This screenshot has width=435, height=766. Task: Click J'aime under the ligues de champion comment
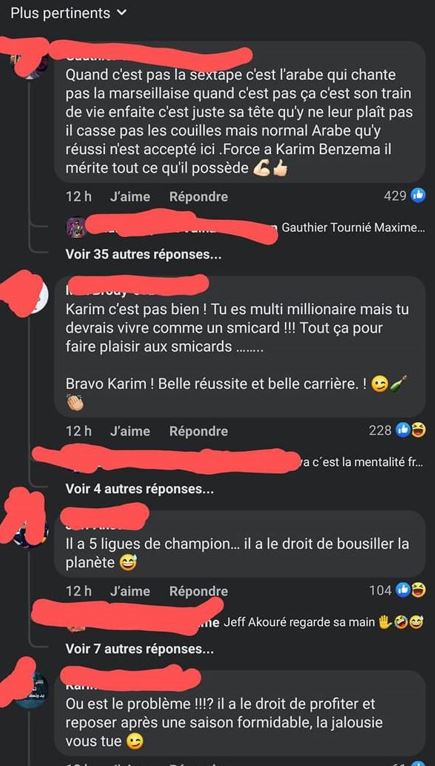click(130, 591)
